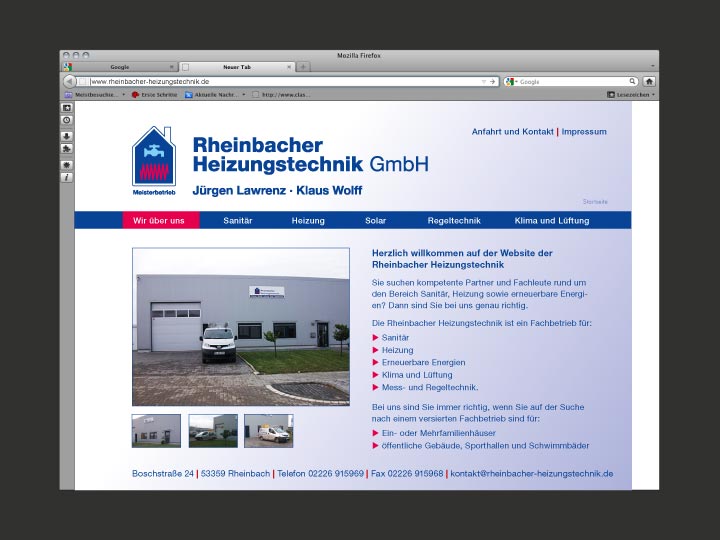The height and width of the screenshot is (540, 720).
Task: Click the Telefon 02226 915969 text
Action: [321, 473]
